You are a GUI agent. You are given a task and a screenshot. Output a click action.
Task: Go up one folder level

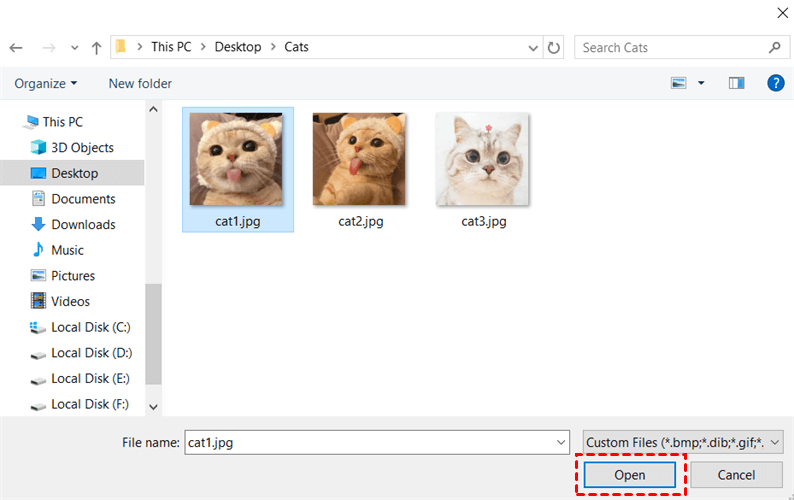tap(96, 48)
